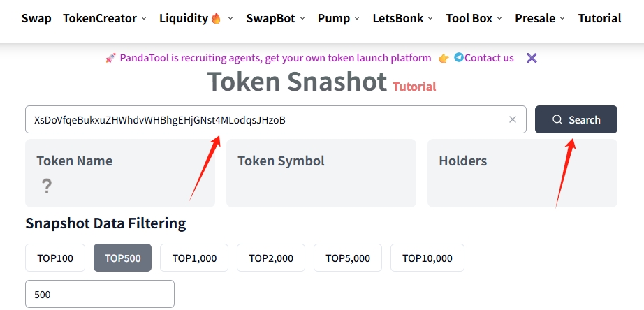Open the SwapBot dropdown menu

point(276,18)
